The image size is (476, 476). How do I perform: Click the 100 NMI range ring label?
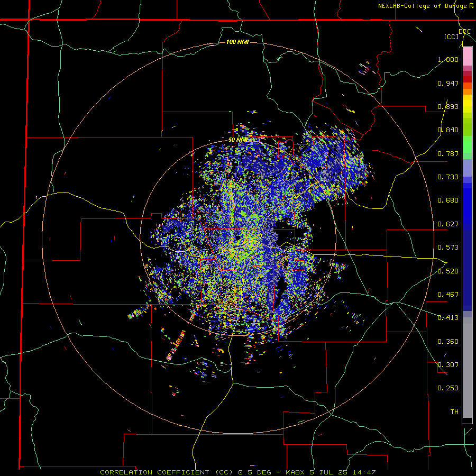pyautogui.click(x=237, y=42)
